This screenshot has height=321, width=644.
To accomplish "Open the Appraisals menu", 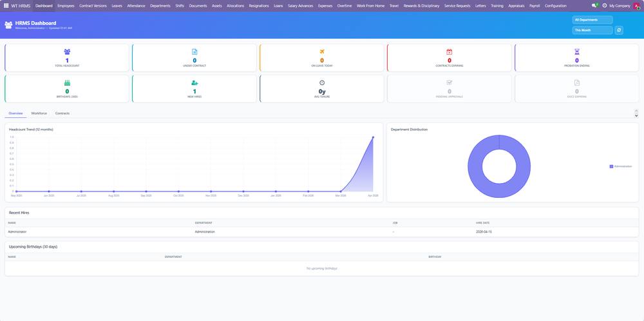I will pyautogui.click(x=516, y=6).
